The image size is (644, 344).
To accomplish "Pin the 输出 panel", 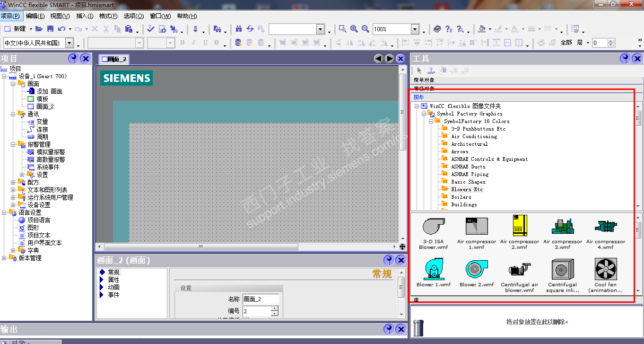I will point(389,329).
